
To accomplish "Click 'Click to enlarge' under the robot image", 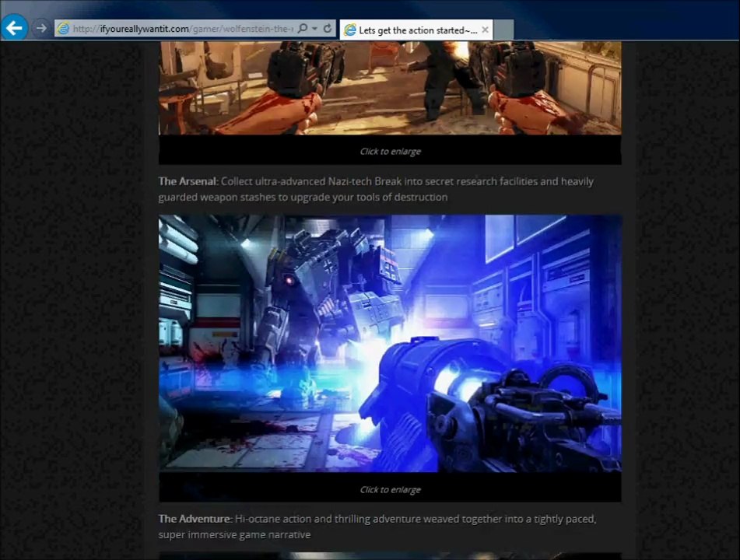I will (391, 490).
